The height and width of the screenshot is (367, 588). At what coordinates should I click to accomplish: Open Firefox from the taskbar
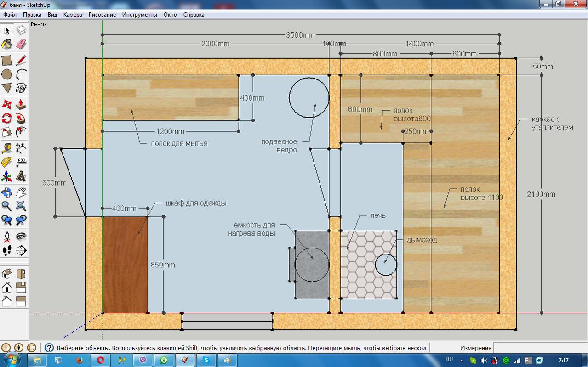(x=79, y=360)
